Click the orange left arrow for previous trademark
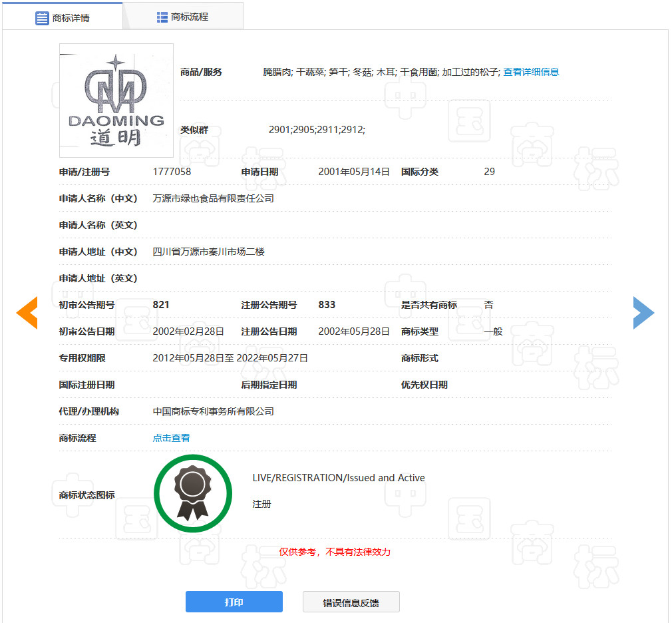 click(27, 311)
